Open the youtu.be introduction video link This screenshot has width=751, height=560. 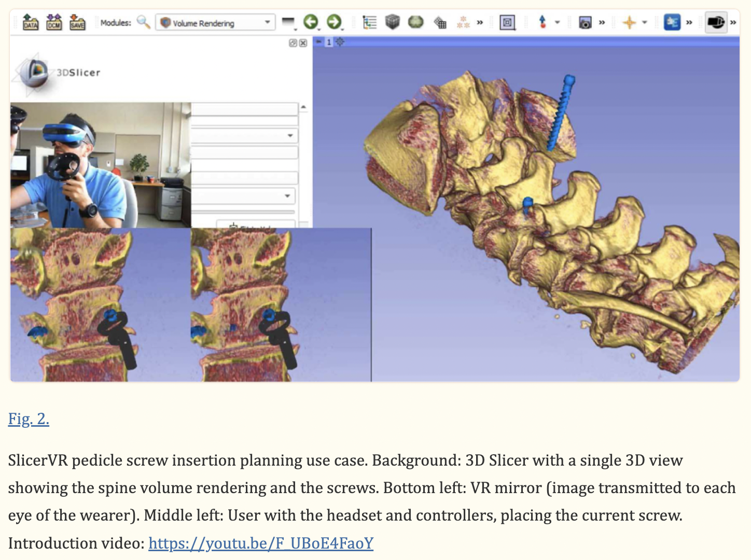tap(261, 543)
